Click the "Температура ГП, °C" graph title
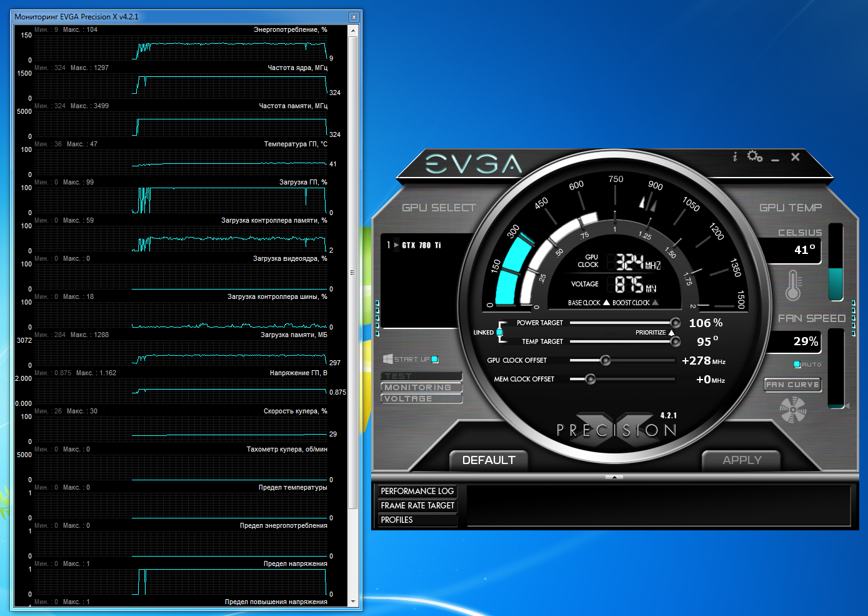 pyautogui.click(x=296, y=144)
